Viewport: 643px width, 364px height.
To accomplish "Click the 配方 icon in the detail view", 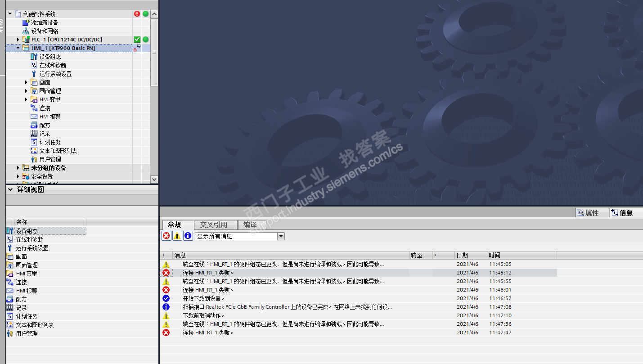I will [x=10, y=299].
